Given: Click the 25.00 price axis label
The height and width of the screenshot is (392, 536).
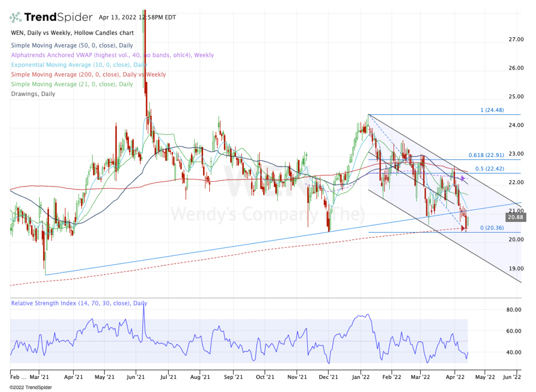Looking at the screenshot, I should click(516, 96).
